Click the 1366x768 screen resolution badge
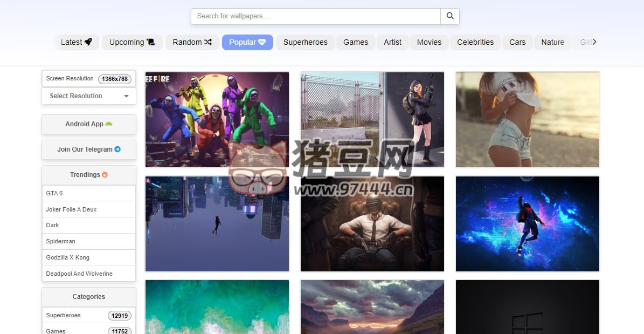 pyautogui.click(x=114, y=79)
